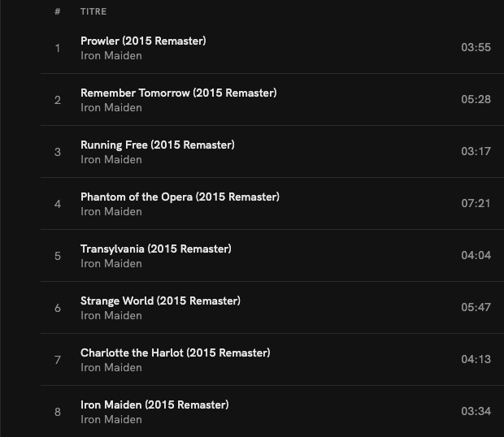Open Iron Maiden (2015 Remaster) song title

(154, 405)
